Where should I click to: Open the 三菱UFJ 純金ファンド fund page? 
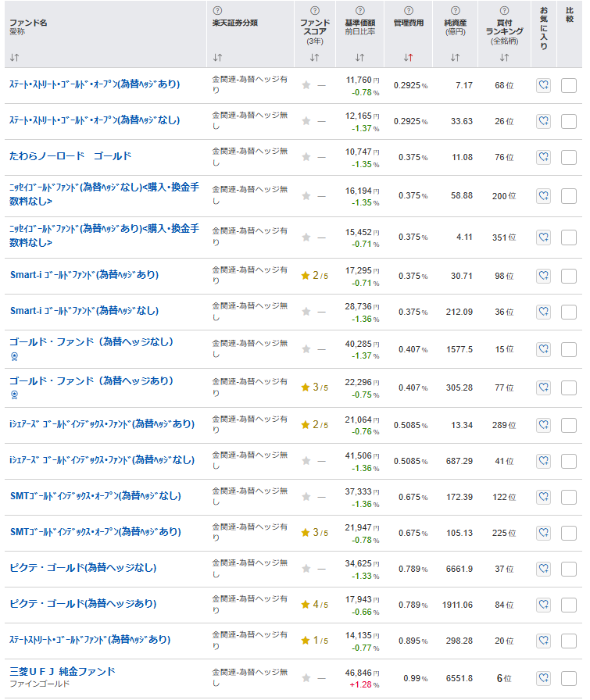pos(63,671)
